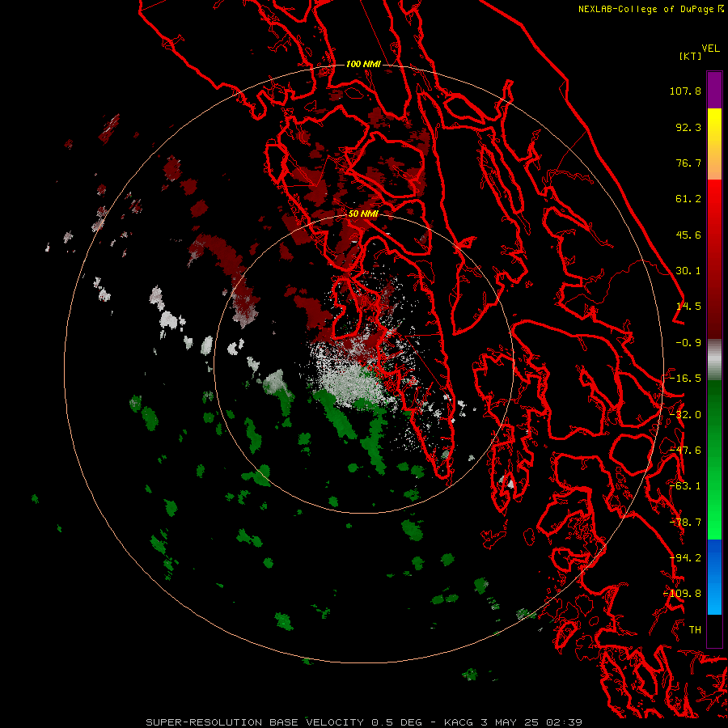Click the -32.0 scale value
Viewport: 728px width, 728px height.
coord(685,415)
